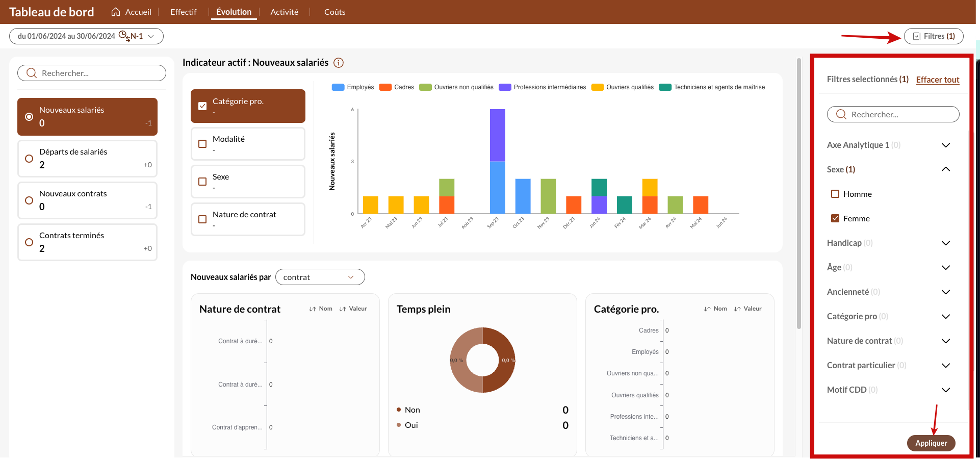Screen dimensions: 980x459
Task: Click the magnifier icon in filter panel search
Action: [841, 114]
